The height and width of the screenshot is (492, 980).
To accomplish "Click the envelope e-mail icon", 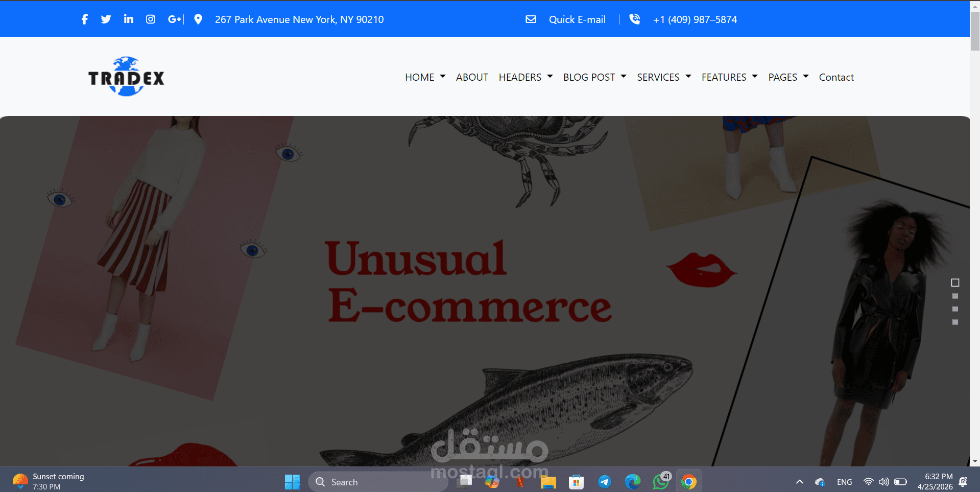I will pos(531,19).
